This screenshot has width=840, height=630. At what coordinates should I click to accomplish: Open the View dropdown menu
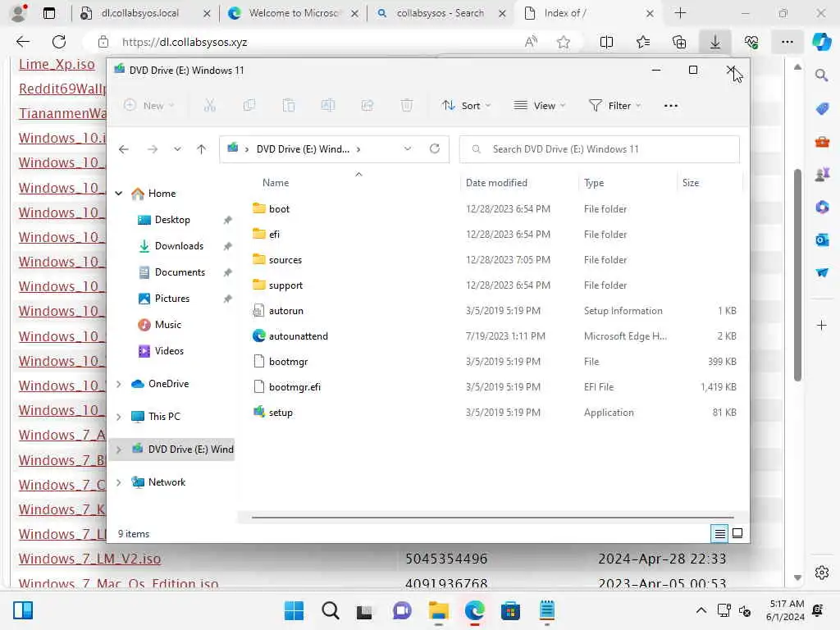point(540,106)
